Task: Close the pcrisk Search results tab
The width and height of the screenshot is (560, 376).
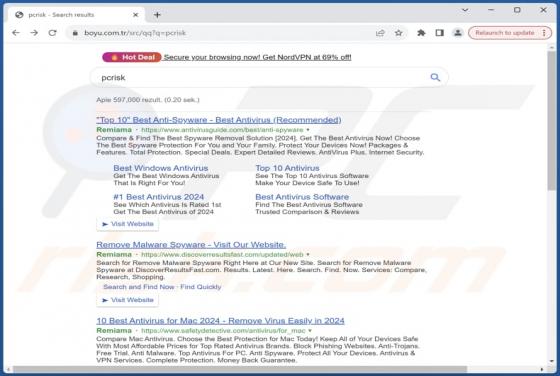Action: (135, 15)
